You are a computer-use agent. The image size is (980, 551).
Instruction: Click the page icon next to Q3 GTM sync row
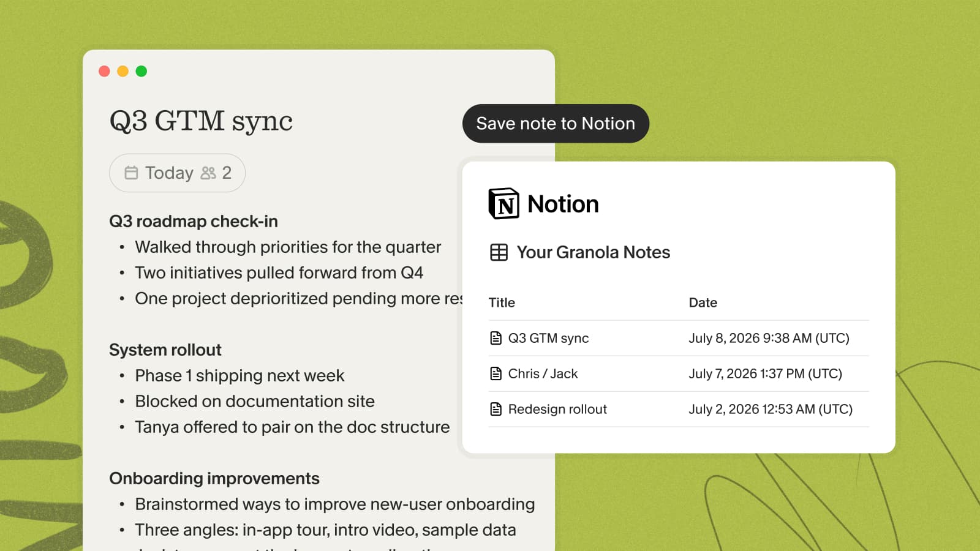click(x=496, y=338)
